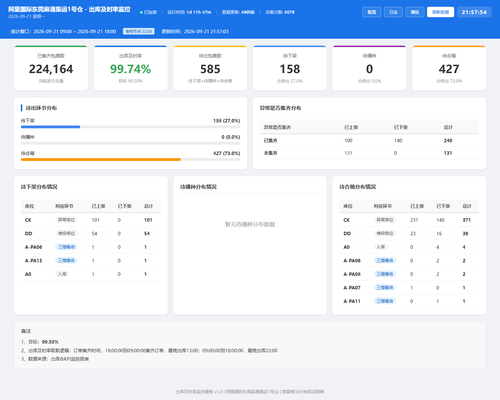Click the blue 待下架 progress bar
This screenshot has width=500, height=400.
(x=50, y=127)
